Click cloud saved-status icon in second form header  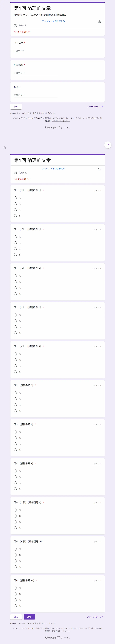coord(99,169)
